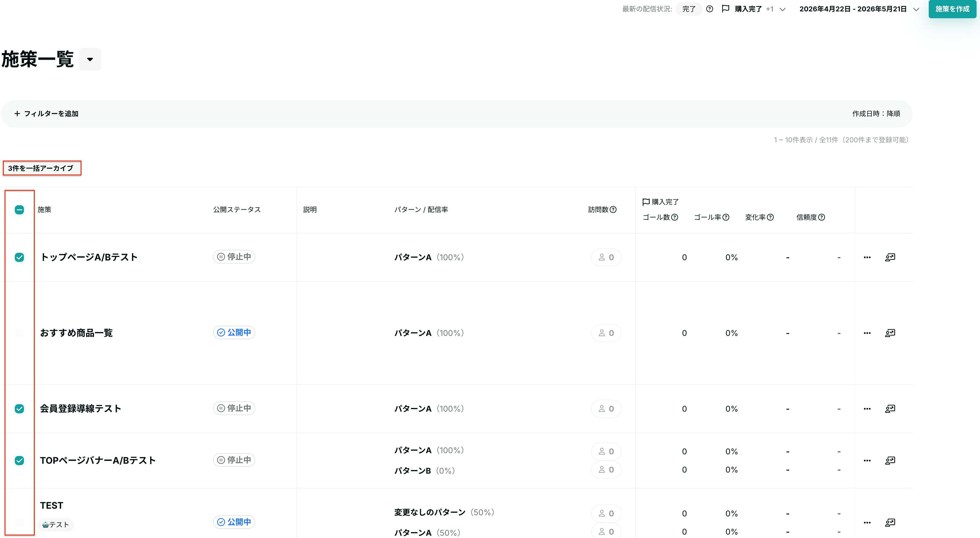980x538 pixels.
Task: Click the help icon next to 完了 status
Action: (x=710, y=9)
